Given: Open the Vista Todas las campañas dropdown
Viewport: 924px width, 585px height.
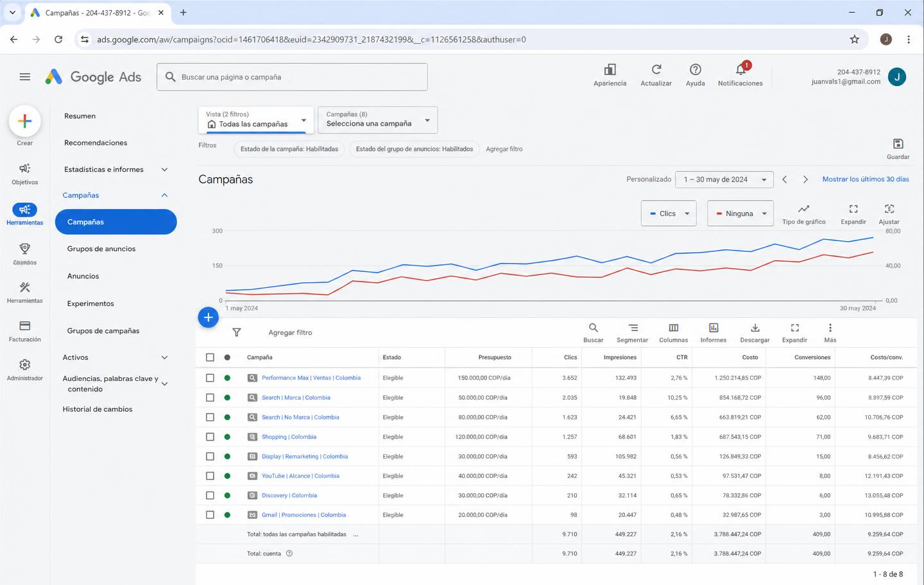Looking at the screenshot, I should pos(256,120).
